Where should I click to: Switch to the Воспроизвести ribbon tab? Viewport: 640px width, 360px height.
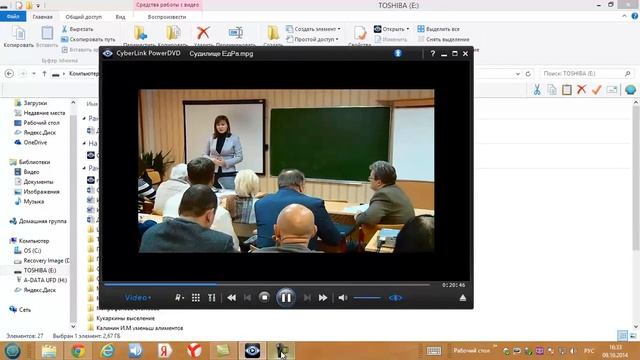[x=167, y=17]
